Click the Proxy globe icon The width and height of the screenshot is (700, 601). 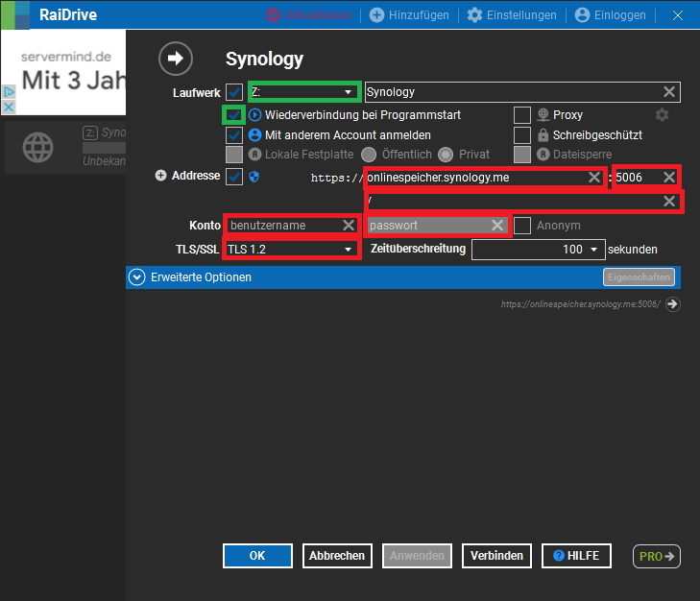543,115
